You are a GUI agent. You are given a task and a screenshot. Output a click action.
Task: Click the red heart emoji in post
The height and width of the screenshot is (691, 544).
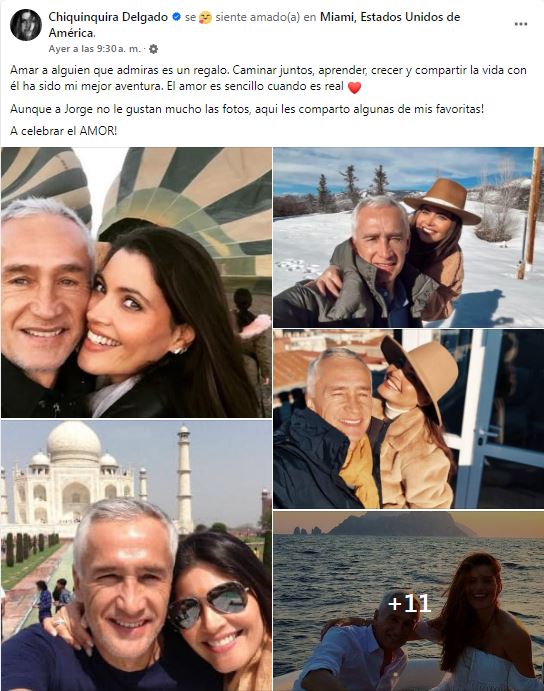pyautogui.click(x=354, y=87)
